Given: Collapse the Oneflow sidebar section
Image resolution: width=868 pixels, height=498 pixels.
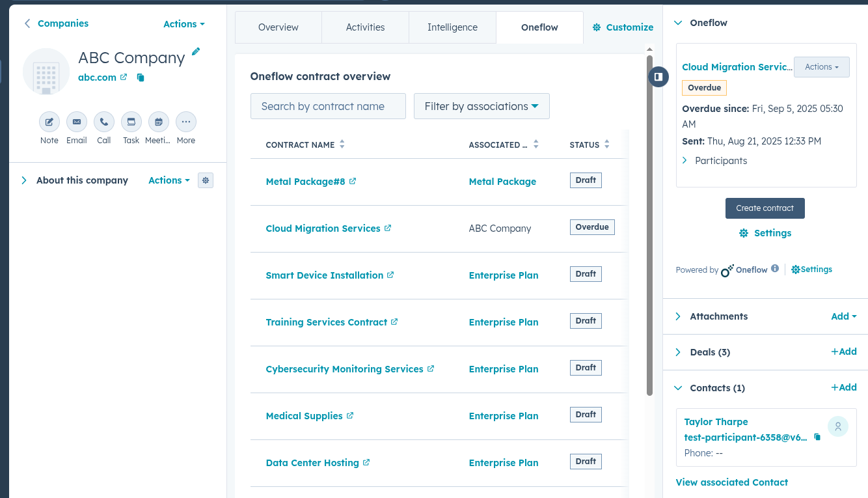Looking at the screenshot, I should click(x=678, y=23).
